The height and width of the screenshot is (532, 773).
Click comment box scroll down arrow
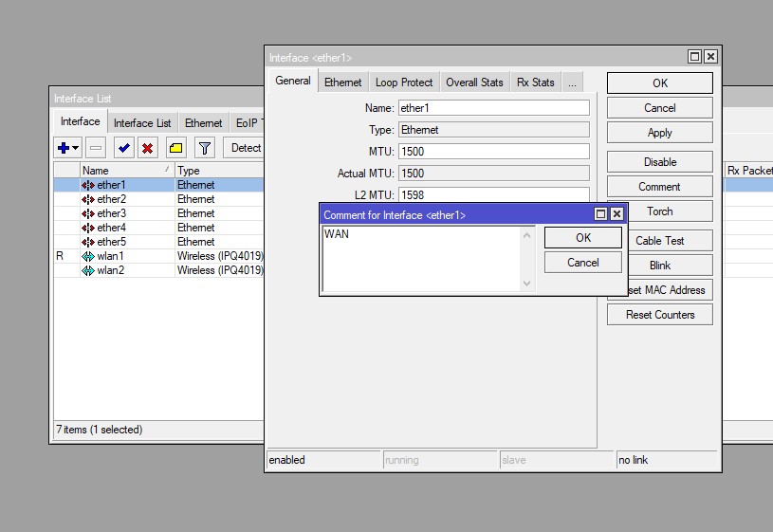click(x=527, y=283)
